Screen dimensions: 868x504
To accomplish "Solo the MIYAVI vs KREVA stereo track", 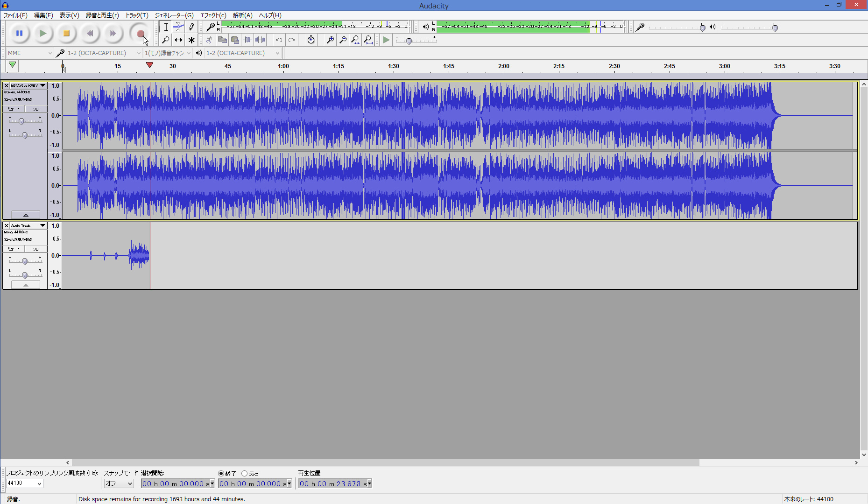I will pyautogui.click(x=36, y=109).
